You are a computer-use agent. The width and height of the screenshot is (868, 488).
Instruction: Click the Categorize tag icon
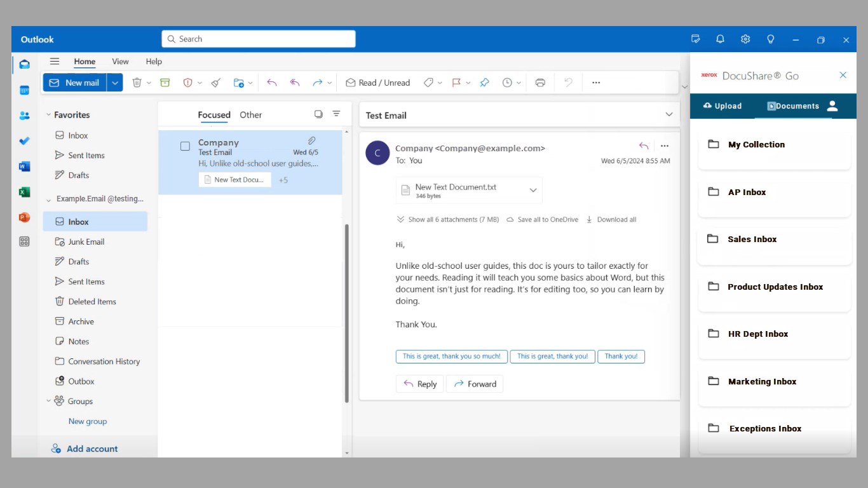click(428, 83)
